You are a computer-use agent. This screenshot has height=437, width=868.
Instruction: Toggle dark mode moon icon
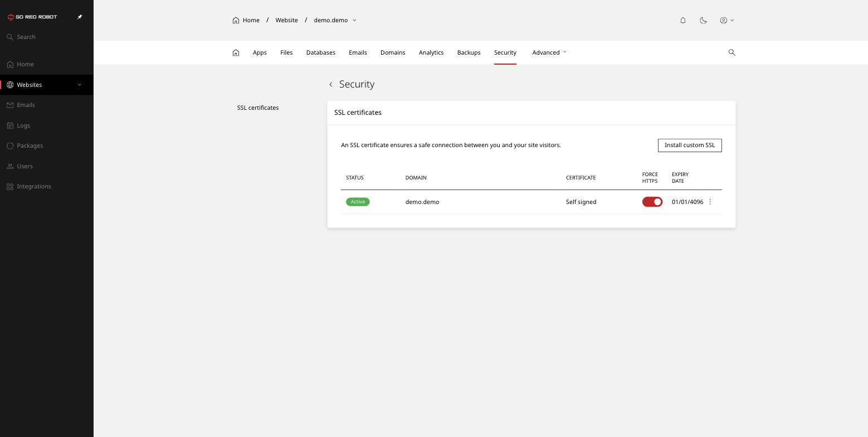pyautogui.click(x=703, y=20)
